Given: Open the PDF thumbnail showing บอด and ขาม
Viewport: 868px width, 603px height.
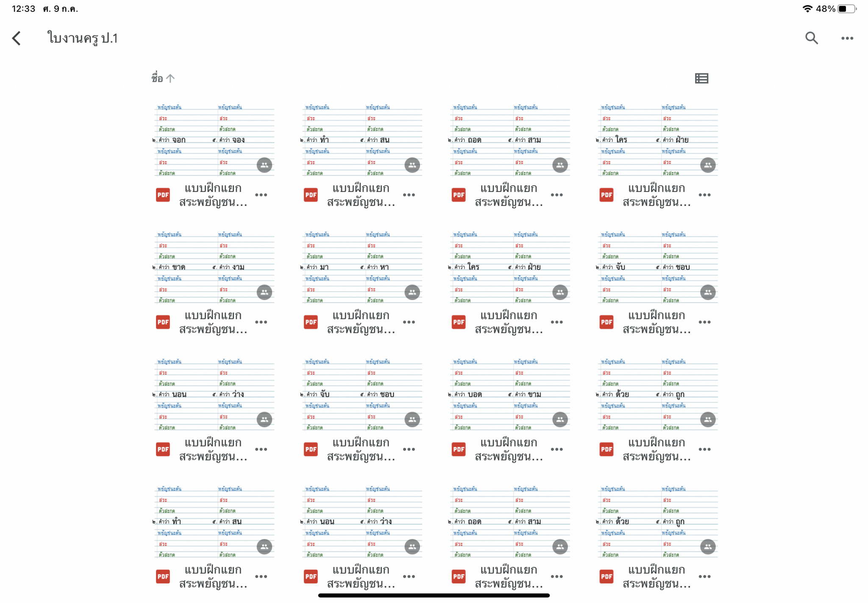Looking at the screenshot, I should click(510, 394).
